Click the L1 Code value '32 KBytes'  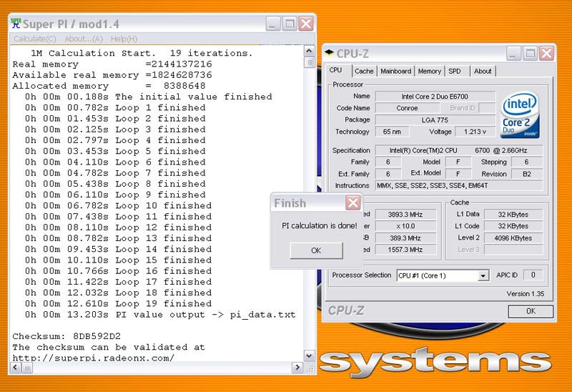[x=513, y=226]
